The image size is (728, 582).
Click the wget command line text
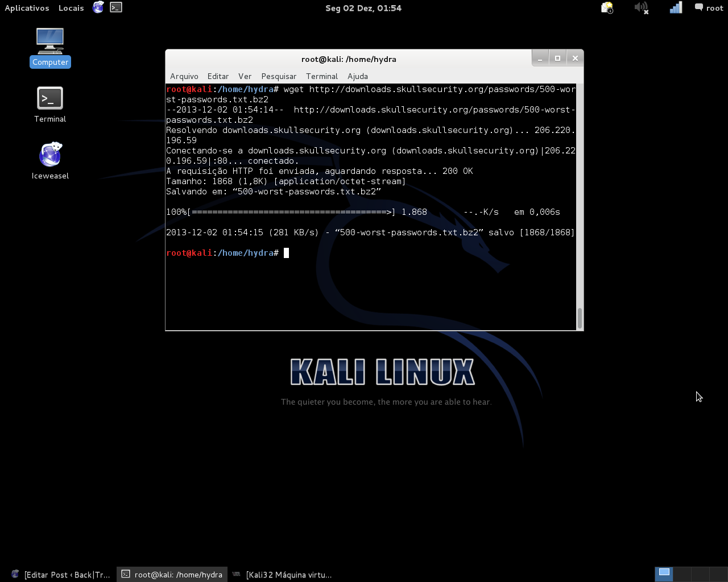click(371, 94)
